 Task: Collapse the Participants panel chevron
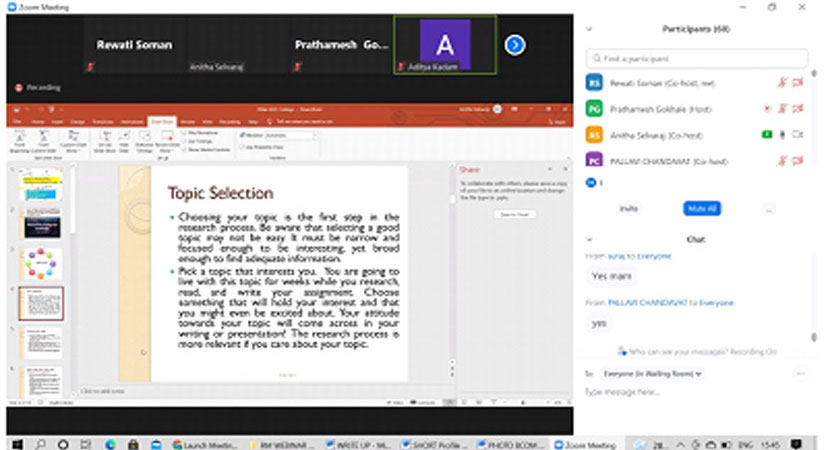pos(590,30)
